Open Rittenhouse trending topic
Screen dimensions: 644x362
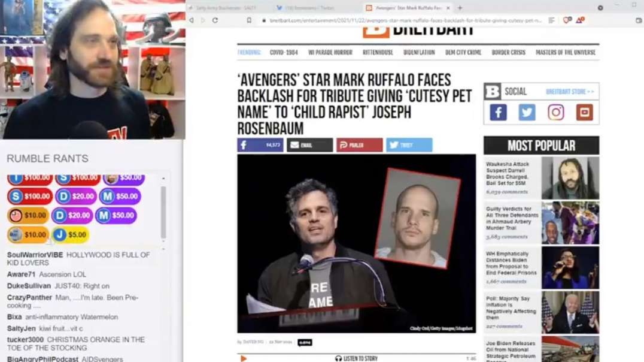pos(378,52)
